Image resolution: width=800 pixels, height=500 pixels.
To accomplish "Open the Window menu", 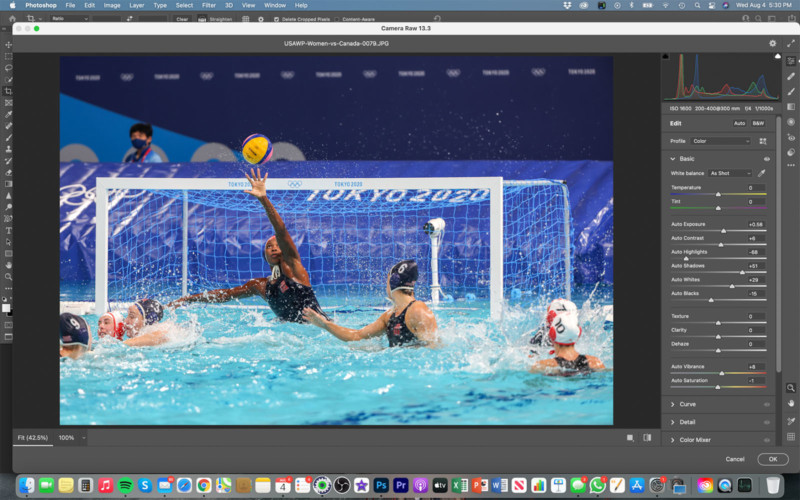I will point(274,5).
